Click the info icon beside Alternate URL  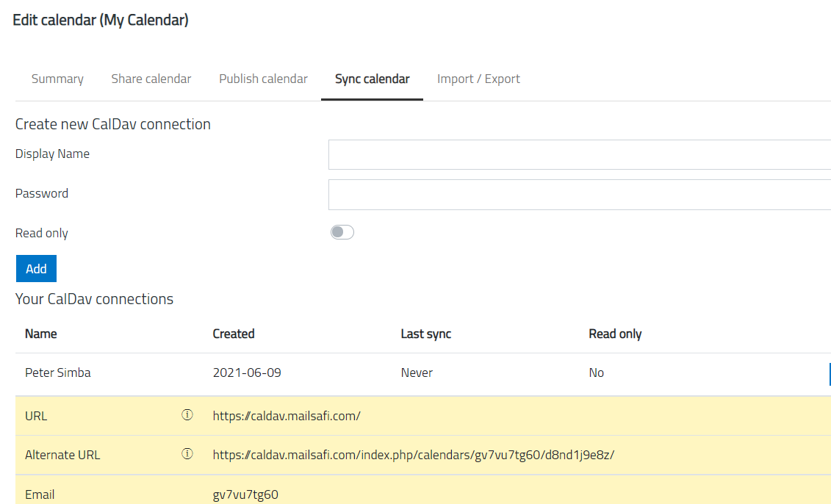coord(187,454)
